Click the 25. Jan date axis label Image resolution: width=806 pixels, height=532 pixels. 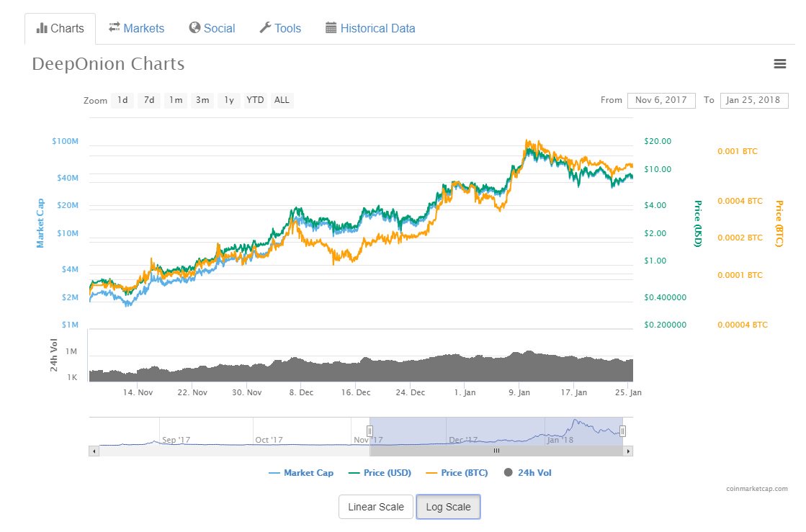(x=628, y=392)
